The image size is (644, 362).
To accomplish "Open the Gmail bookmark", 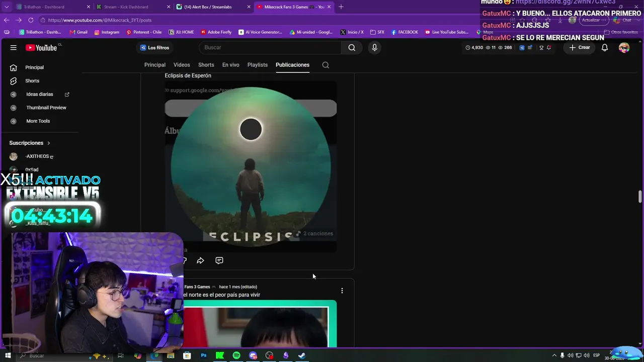I will coord(78,32).
